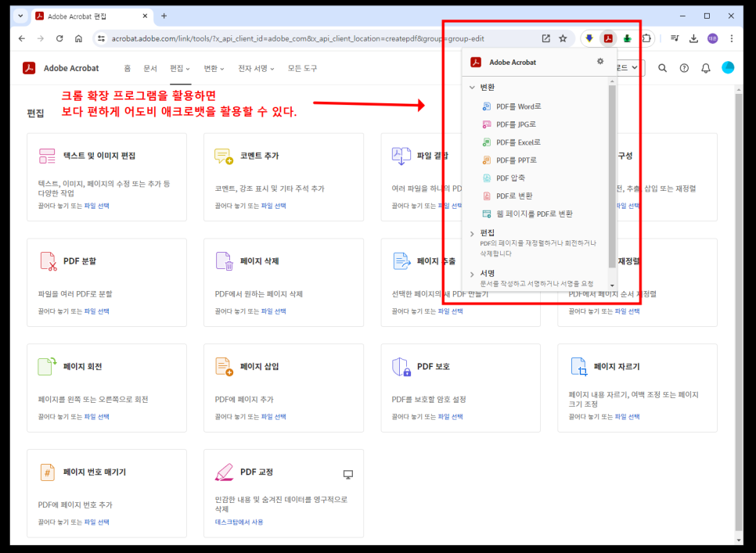Open the help question mark icon
The width and height of the screenshot is (756, 553).
coord(684,68)
